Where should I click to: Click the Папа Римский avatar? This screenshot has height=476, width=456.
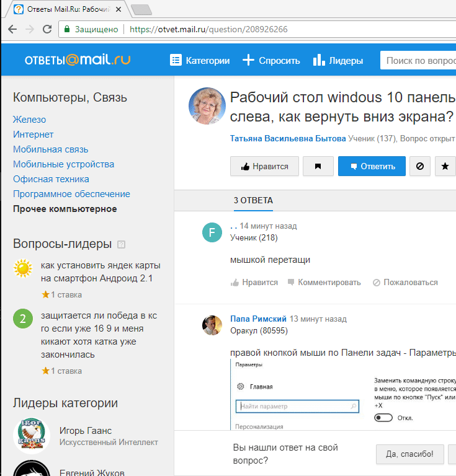pos(212,325)
